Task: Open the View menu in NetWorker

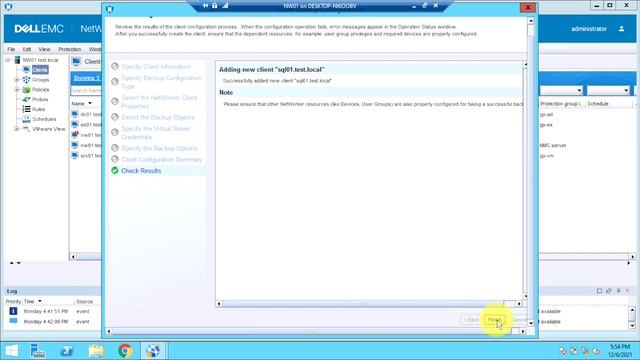Action: 44,49
